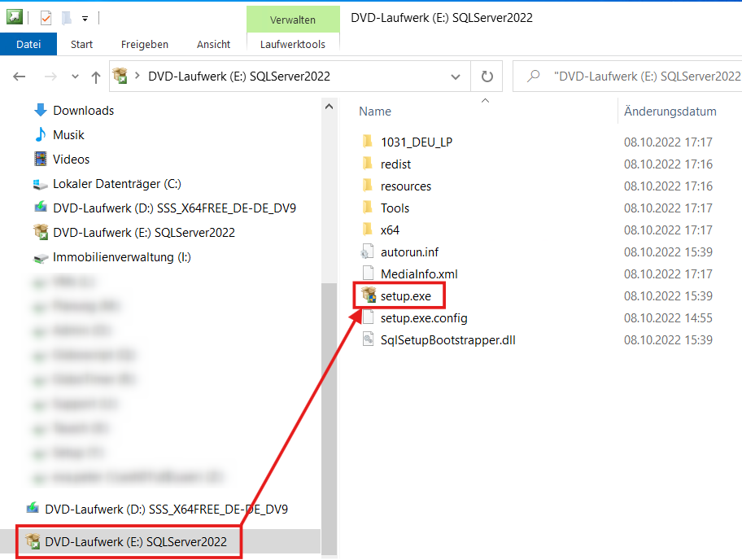Switch to the Ansicht ribbon tab
This screenshot has height=560, width=742.
click(x=213, y=44)
